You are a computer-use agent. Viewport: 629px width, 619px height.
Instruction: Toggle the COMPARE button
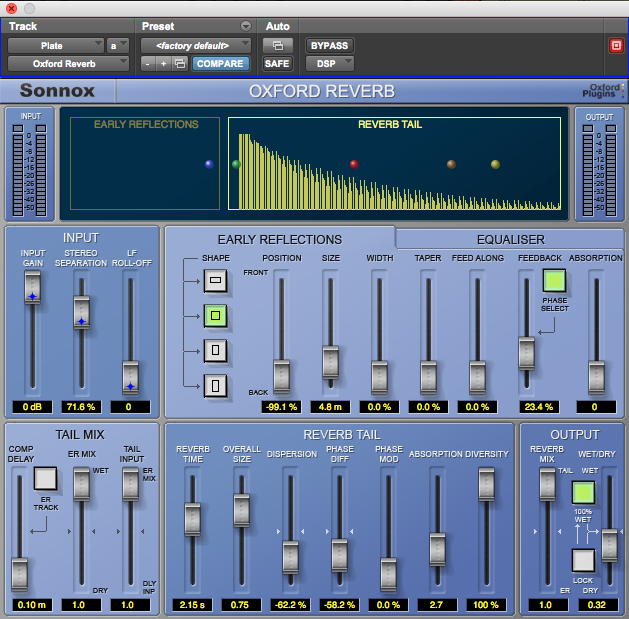click(x=220, y=64)
